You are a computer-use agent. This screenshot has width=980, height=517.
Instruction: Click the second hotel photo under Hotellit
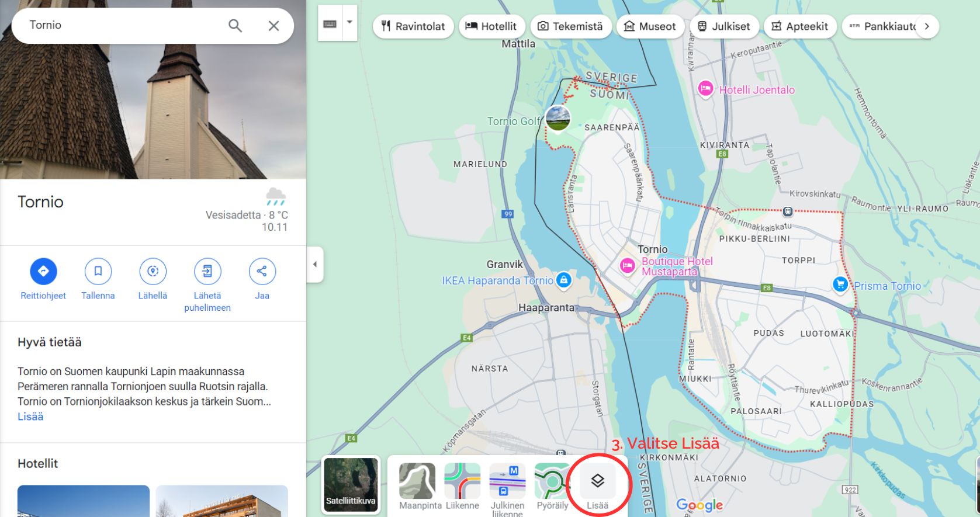click(222, 501)
